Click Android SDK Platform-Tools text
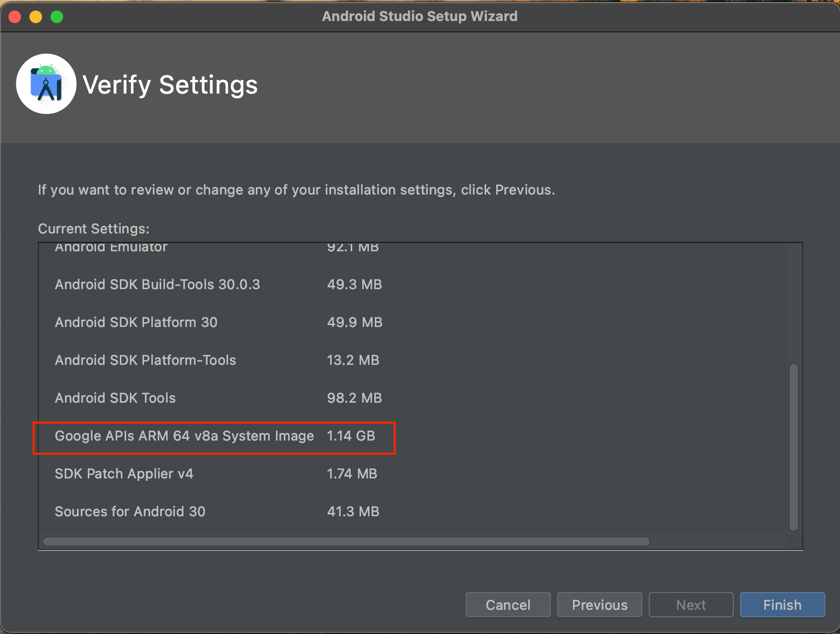Viewport: 840px width, 634px height. [x=146, y=360]
